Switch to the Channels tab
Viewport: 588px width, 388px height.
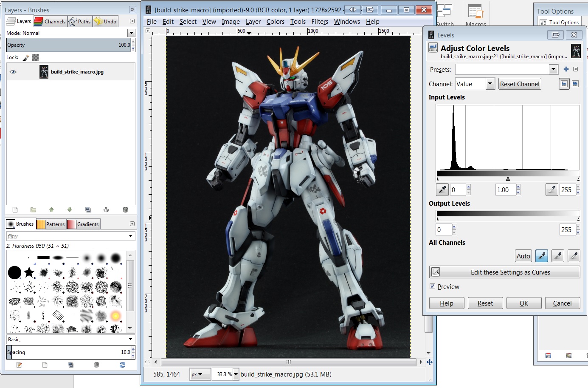click(50, 21)
